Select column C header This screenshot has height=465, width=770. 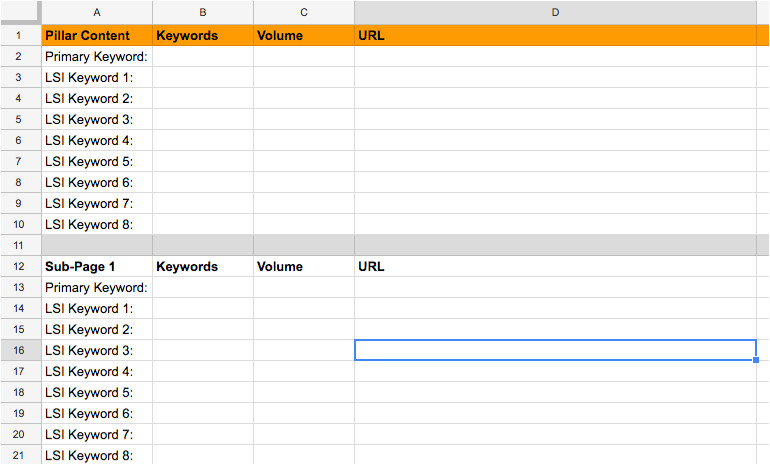(303, 12)
